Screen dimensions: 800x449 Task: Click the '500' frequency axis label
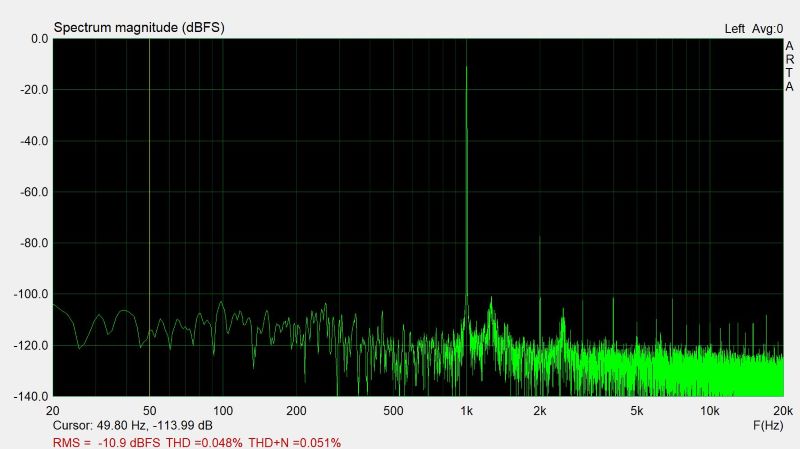[x=393, y=411]
